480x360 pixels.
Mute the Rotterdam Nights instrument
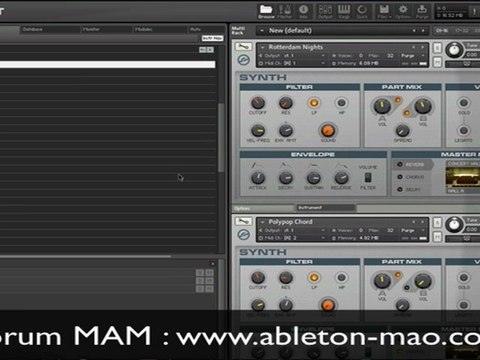(437, 62)
